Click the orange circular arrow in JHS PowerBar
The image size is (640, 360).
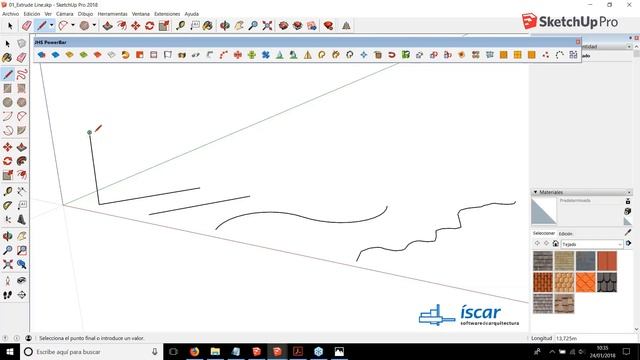[x=125, y=55]
